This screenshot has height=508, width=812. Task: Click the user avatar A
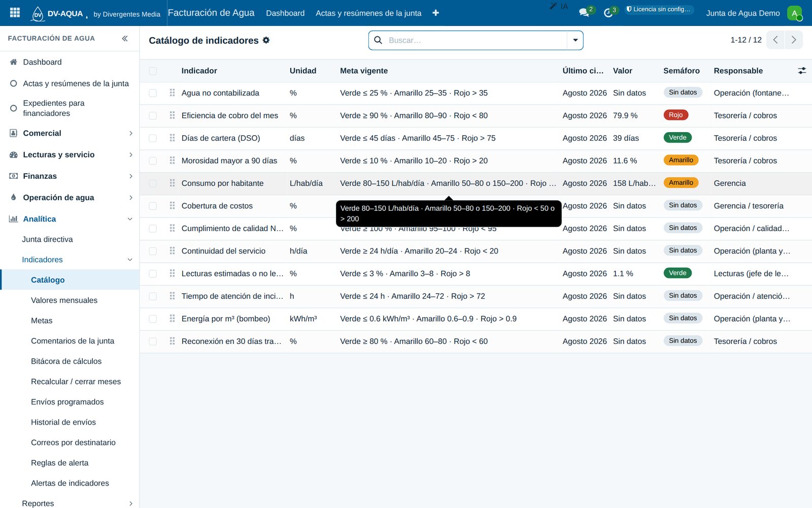(794, 13)
